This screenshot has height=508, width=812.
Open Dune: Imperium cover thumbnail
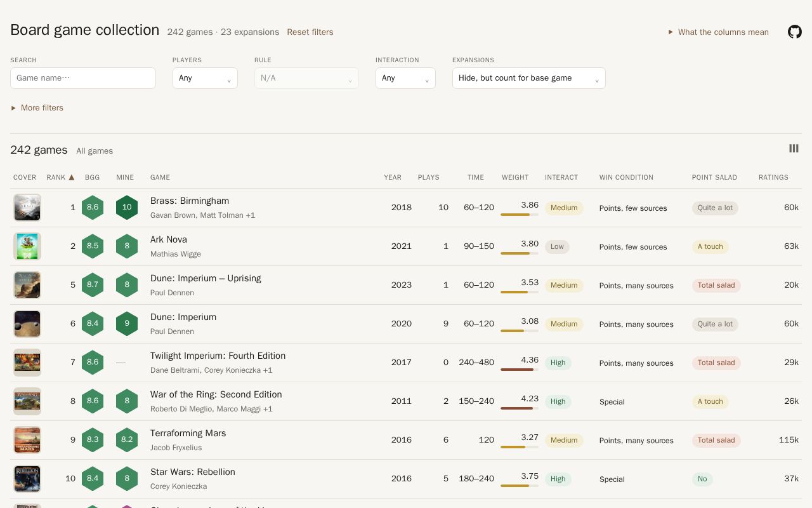point(27,324)
